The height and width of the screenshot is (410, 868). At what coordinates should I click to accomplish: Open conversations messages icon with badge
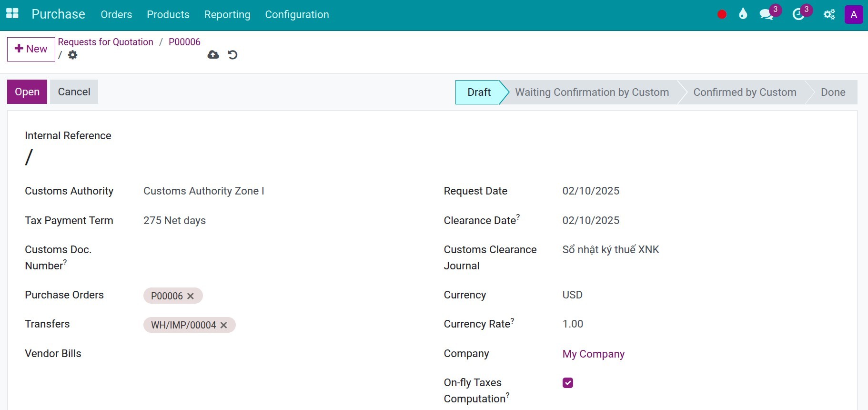click(x=767, y=14)
